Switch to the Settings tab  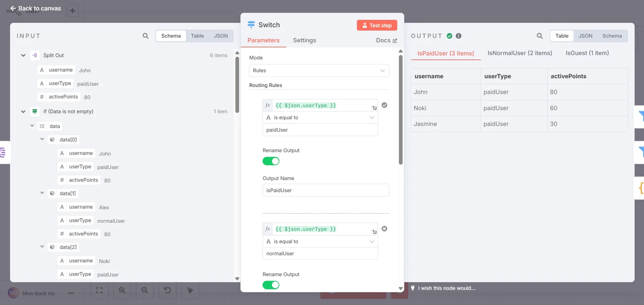tap(305, 40)
